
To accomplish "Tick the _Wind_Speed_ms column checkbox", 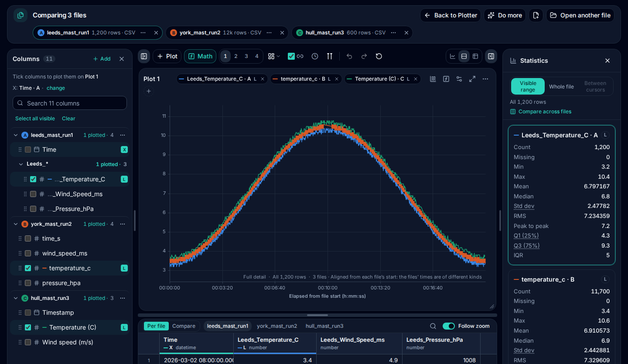I will pyautogui.click(x=33, y=194).
